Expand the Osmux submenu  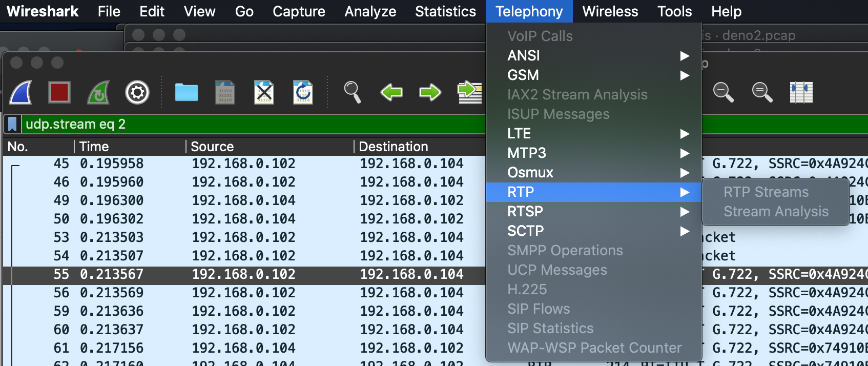tap(594, 172)
